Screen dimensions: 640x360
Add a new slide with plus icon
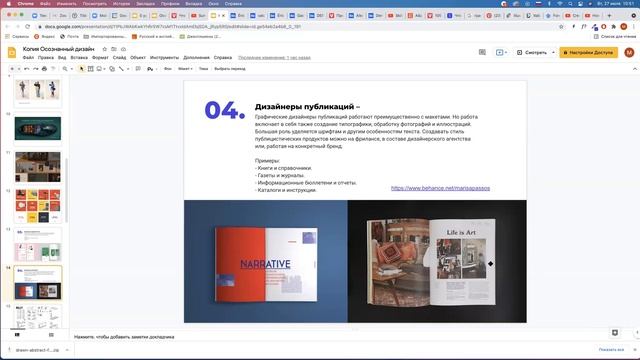pos(12,69)
